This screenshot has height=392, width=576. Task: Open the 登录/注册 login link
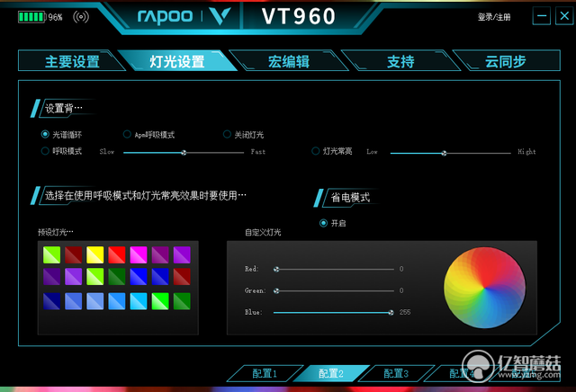494,17
